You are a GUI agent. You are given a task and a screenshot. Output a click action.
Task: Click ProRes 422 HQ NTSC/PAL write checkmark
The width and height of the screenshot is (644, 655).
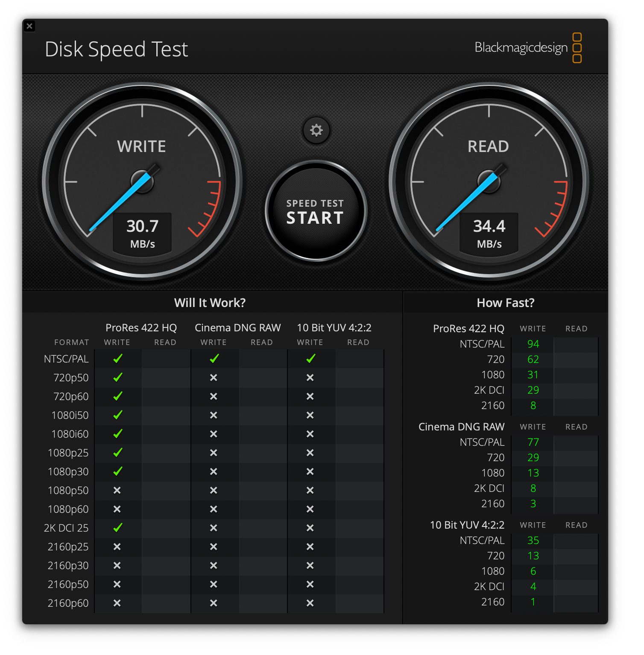[x=117, y=359]
